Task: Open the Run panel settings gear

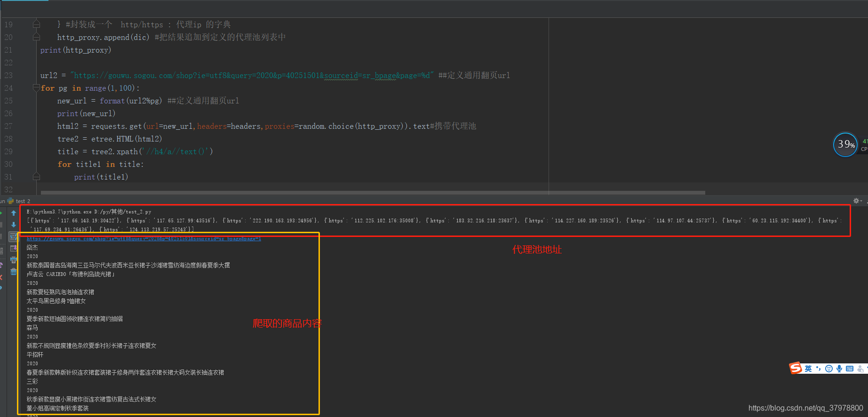Action: tap(857, 201)
